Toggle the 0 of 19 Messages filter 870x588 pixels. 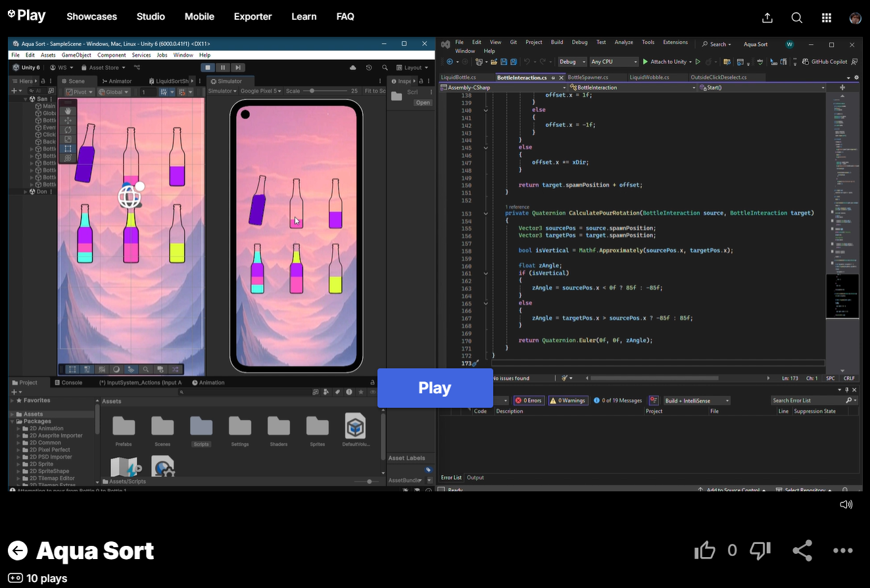click(618, 401)
